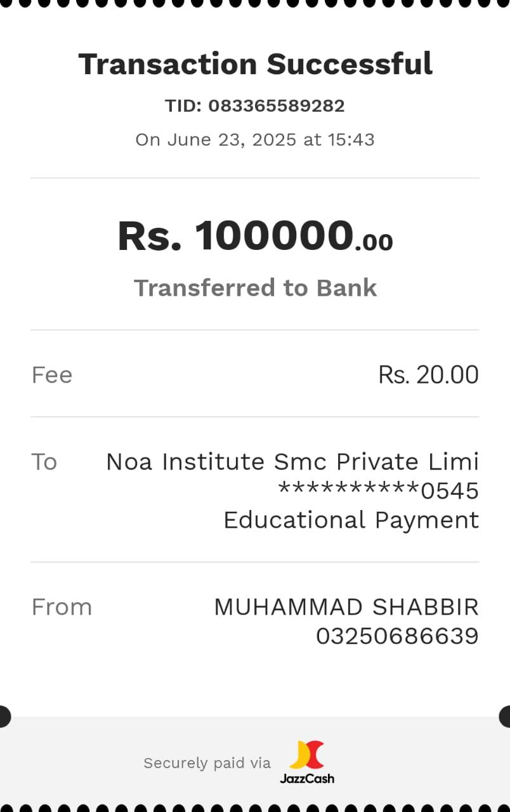This screenshot has height=812, width=510.
Task: Click masked account number ending 0545
Action: tap(379, 491)
